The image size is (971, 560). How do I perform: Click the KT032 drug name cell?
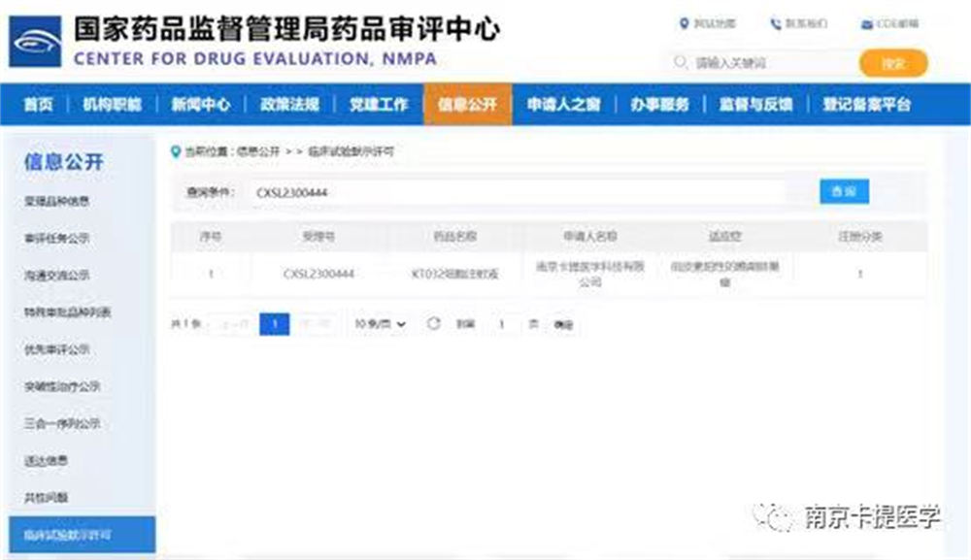[x=454, y=274]
